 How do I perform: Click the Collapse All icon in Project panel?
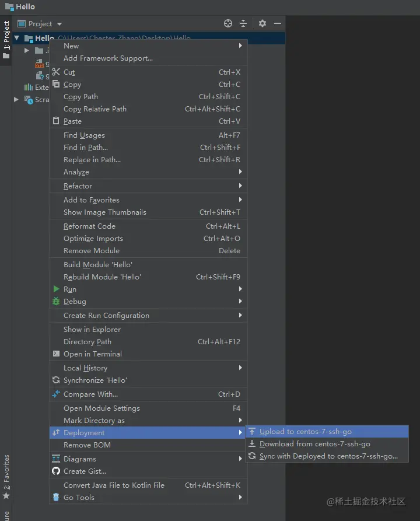click(243, 23)
